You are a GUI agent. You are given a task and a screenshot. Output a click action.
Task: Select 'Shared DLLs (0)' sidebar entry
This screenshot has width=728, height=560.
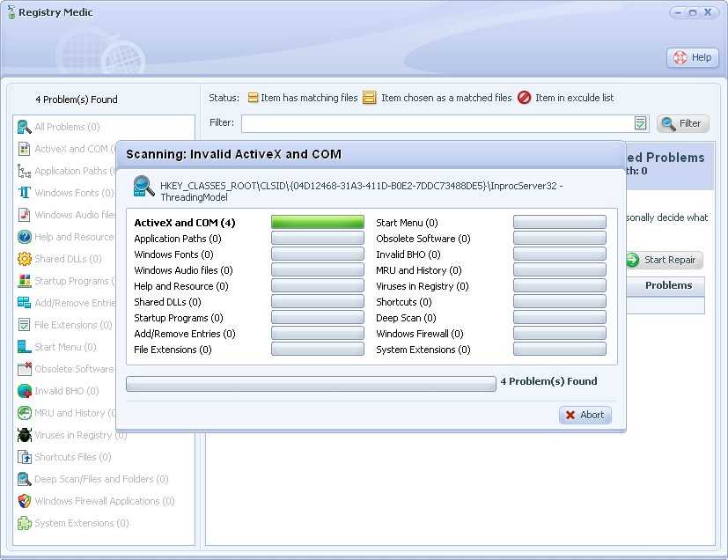[68, 259]
